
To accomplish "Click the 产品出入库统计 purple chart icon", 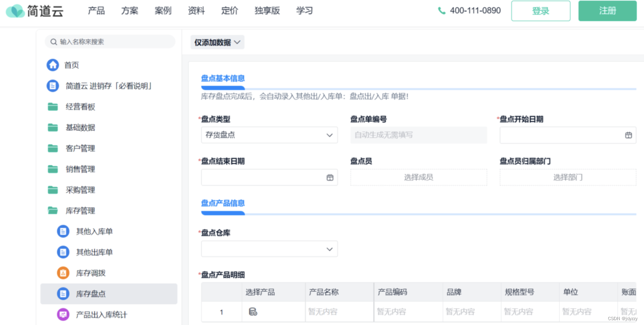I will pyautogui.click(x=63, y=314).
